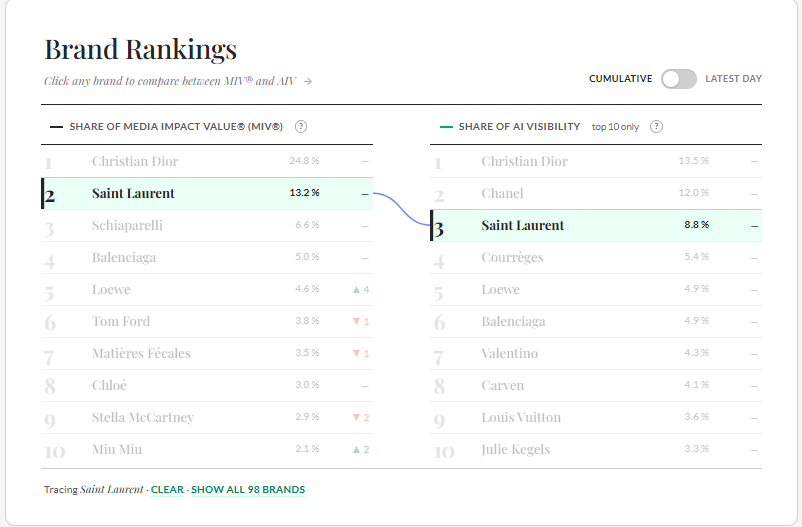Click the 8.8 % AI visibility value

(x=697, y=225)
